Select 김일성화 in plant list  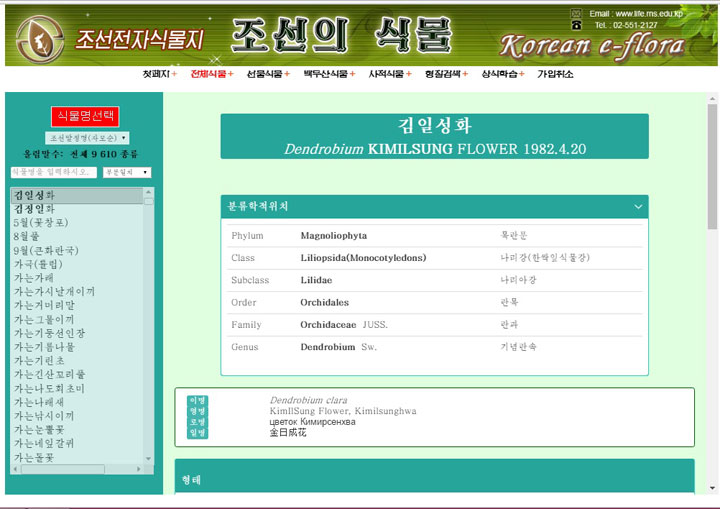76,195
